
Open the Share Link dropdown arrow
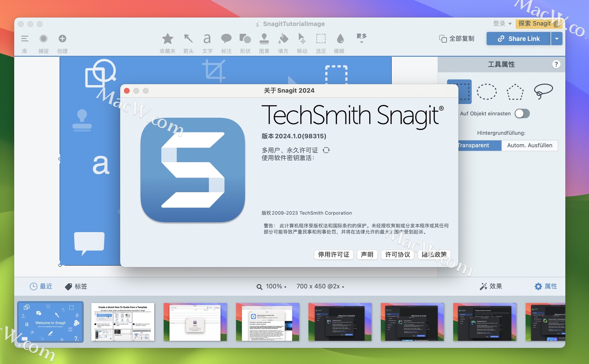(557, 38)
